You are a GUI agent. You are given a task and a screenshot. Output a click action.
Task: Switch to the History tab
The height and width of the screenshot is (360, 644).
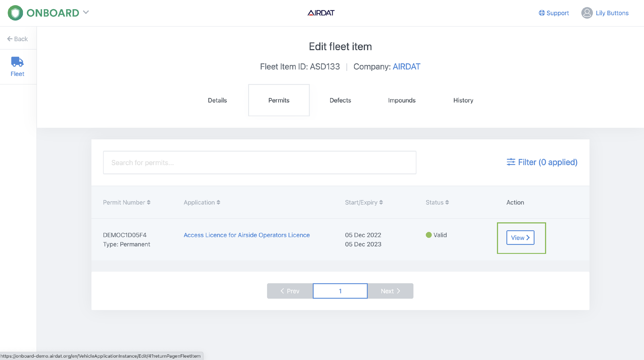point(463,100)
